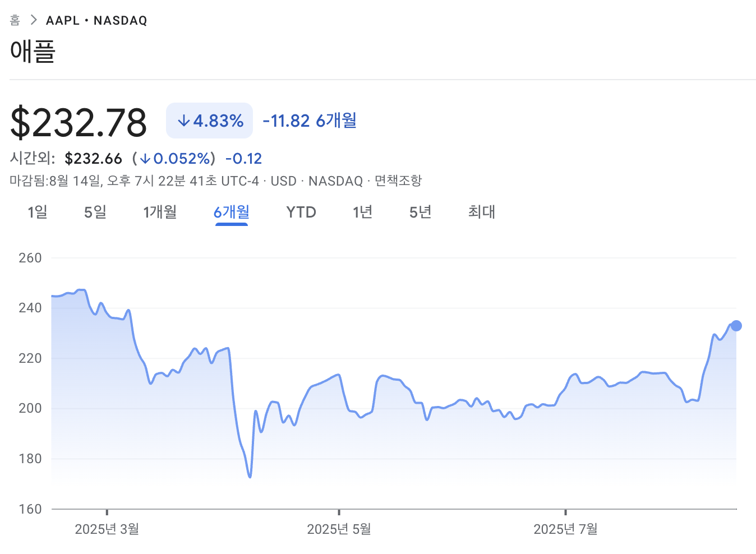Show the 최대 maximum range chart
756x554 pixels.
click(482, 212)
